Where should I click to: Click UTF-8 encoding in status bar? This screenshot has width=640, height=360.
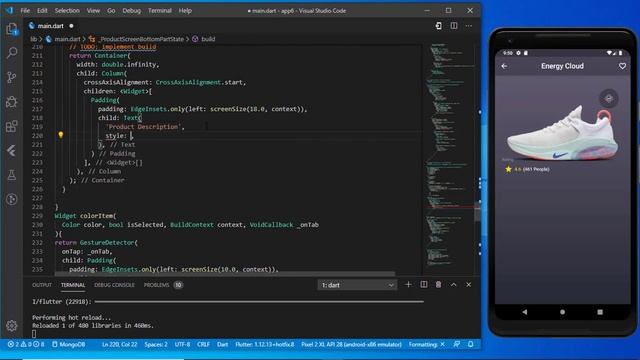[182, 344]
